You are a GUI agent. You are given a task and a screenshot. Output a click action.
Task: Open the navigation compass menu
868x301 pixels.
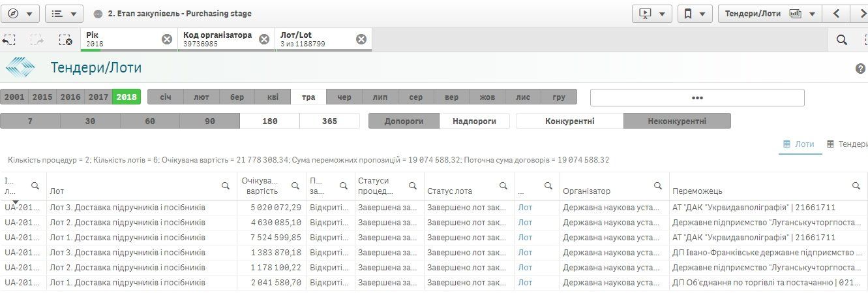coord(20,13)
